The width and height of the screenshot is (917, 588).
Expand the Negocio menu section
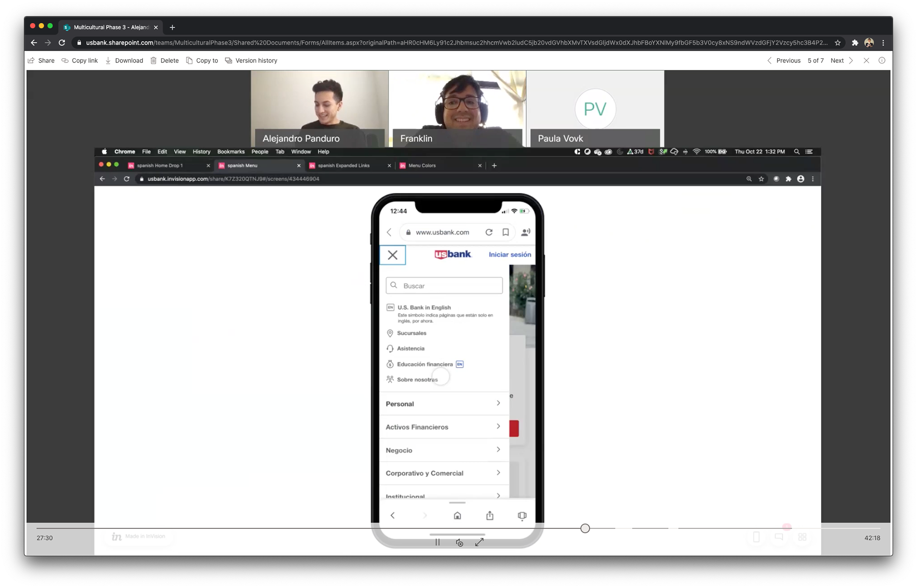coord(444,450)
